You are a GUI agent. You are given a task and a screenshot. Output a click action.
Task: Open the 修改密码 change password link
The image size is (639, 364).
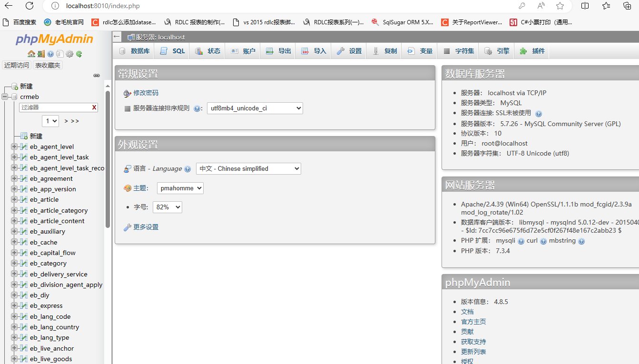[x=146, y=93]
